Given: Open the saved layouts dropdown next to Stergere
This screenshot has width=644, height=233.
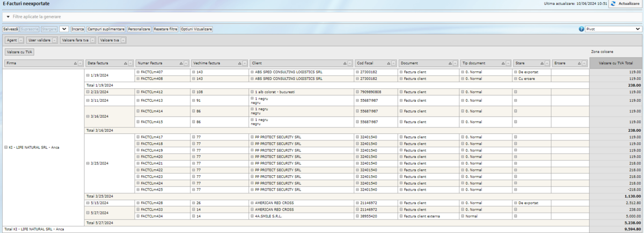Looking at the screenshot, I should (x=63, y=29).
